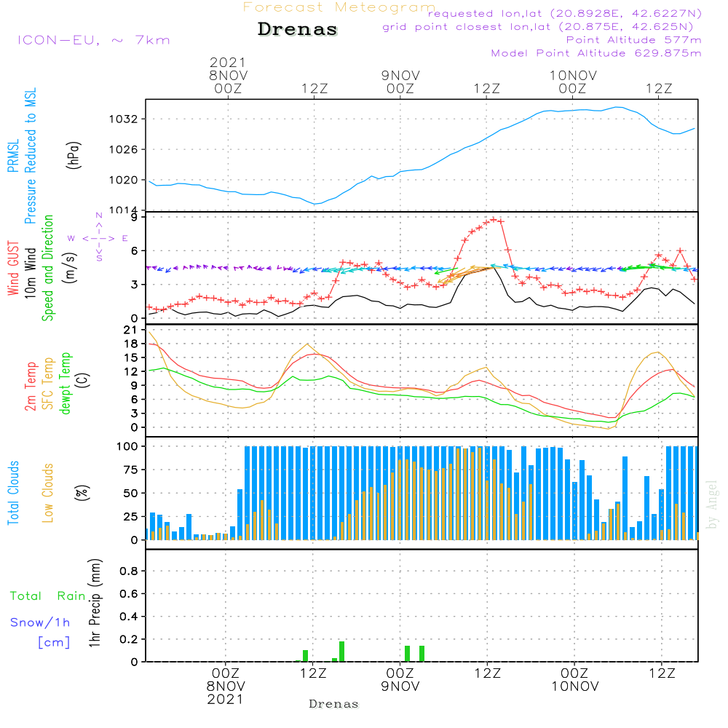Click the PRMSL axis label

point(13,154)
